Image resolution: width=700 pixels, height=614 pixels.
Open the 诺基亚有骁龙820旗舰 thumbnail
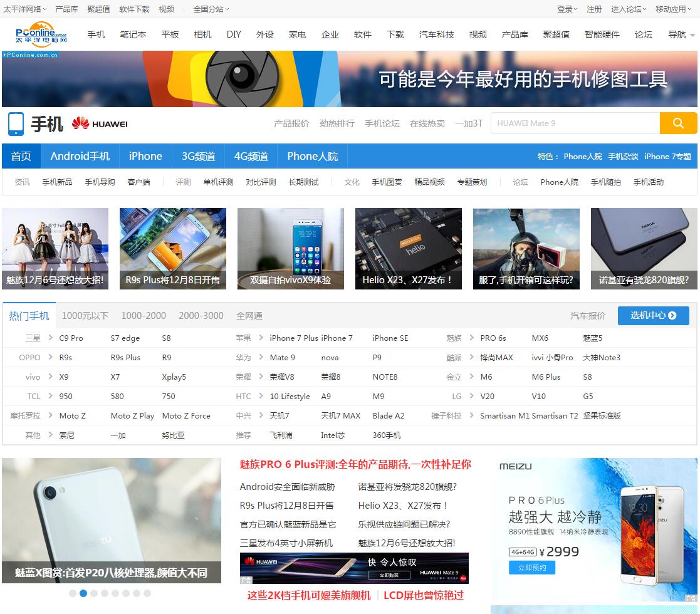coord(644,249)
